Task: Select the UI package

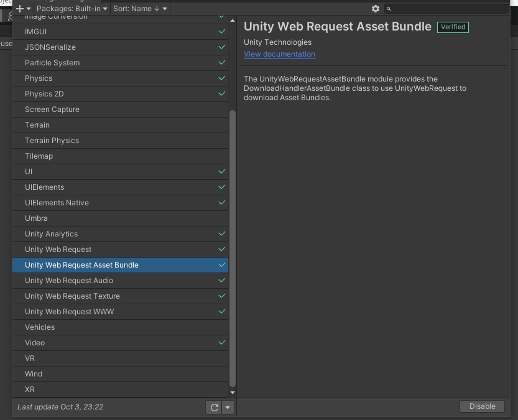Action: pos(120,172)
